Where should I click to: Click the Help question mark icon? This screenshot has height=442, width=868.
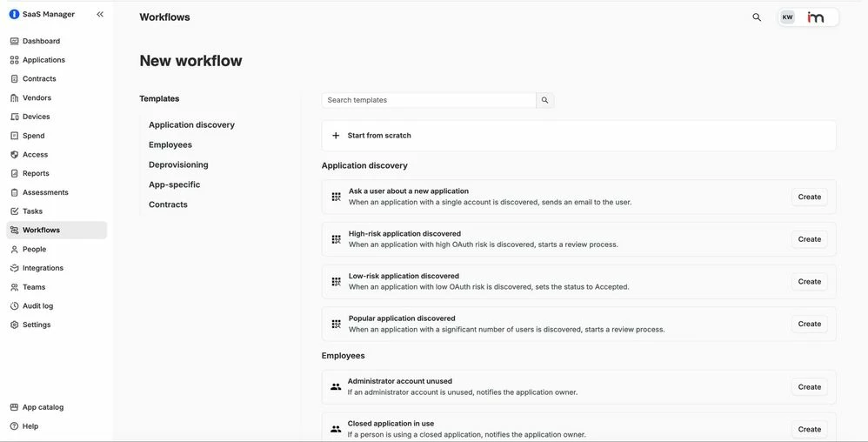click(x=15, y=426)
